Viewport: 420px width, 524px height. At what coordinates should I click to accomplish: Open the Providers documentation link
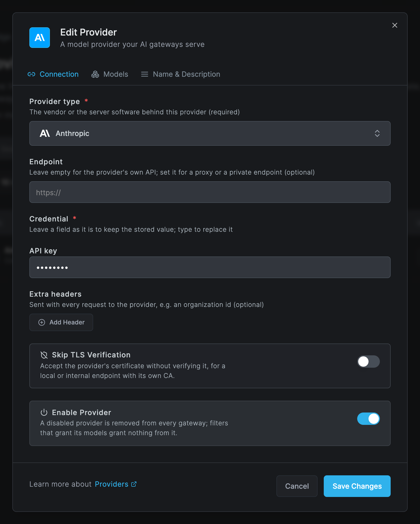click(x=116, y=484)
